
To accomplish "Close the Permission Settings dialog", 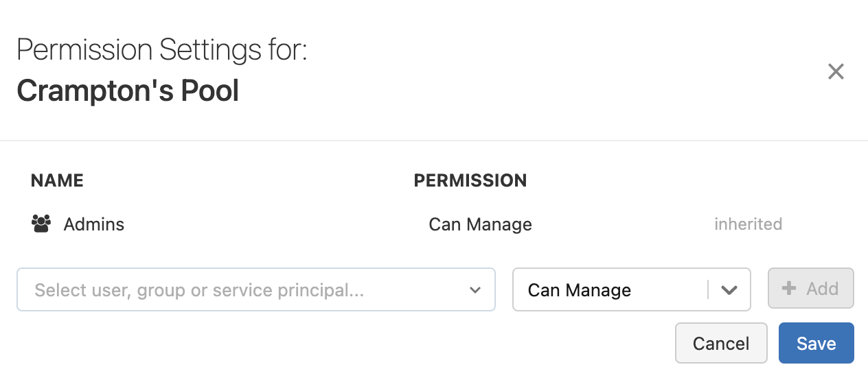I will [836, 71].
